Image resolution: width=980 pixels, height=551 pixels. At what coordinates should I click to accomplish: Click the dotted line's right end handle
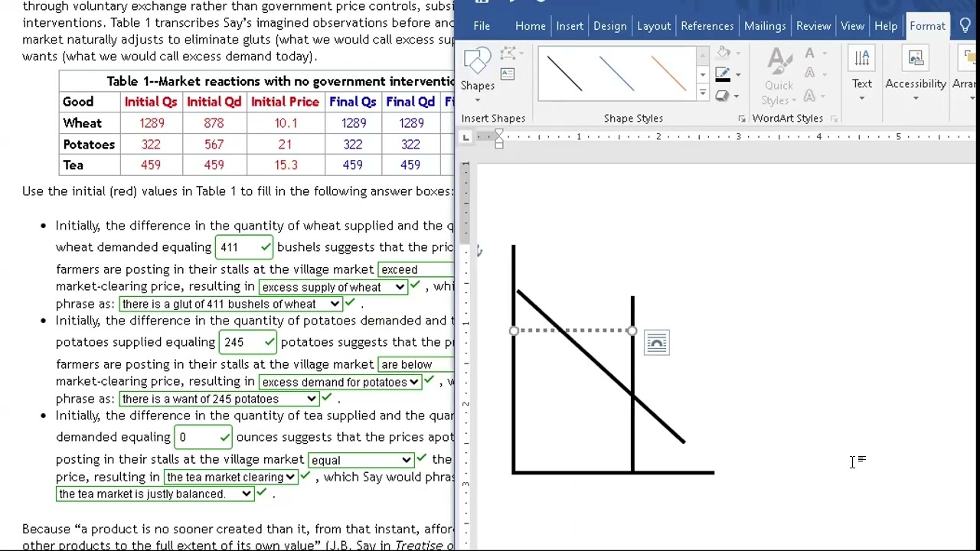click(x=632, y=331)
